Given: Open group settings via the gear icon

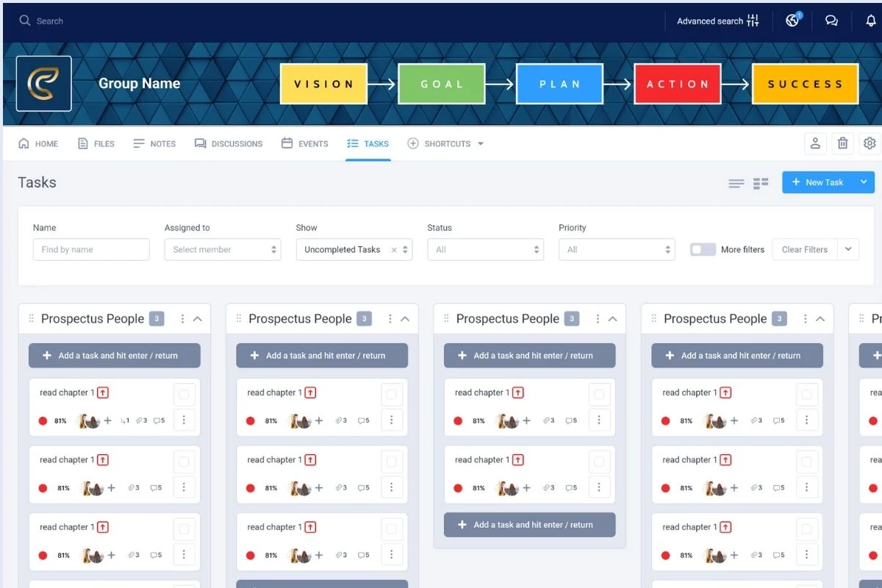Looking at the screenshot, I should pos(870,143).
